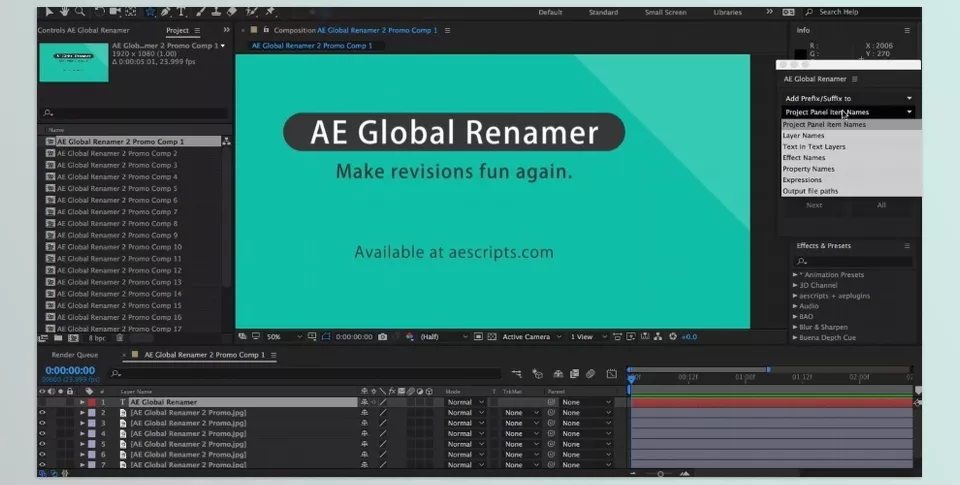Select the Rotation tool
The height and width of the screenshot is (485, 960).
tap(99, 12)
